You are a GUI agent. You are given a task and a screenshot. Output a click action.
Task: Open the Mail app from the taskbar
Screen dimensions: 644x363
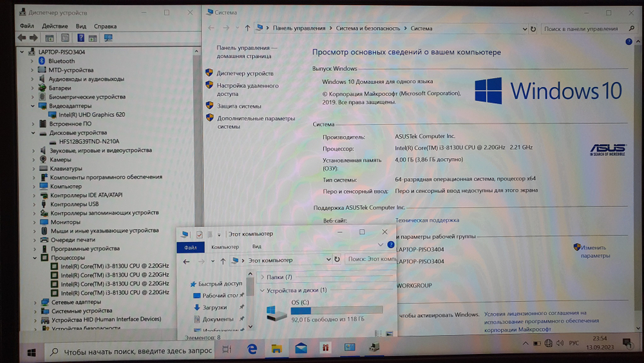click(x=301, y=349)
